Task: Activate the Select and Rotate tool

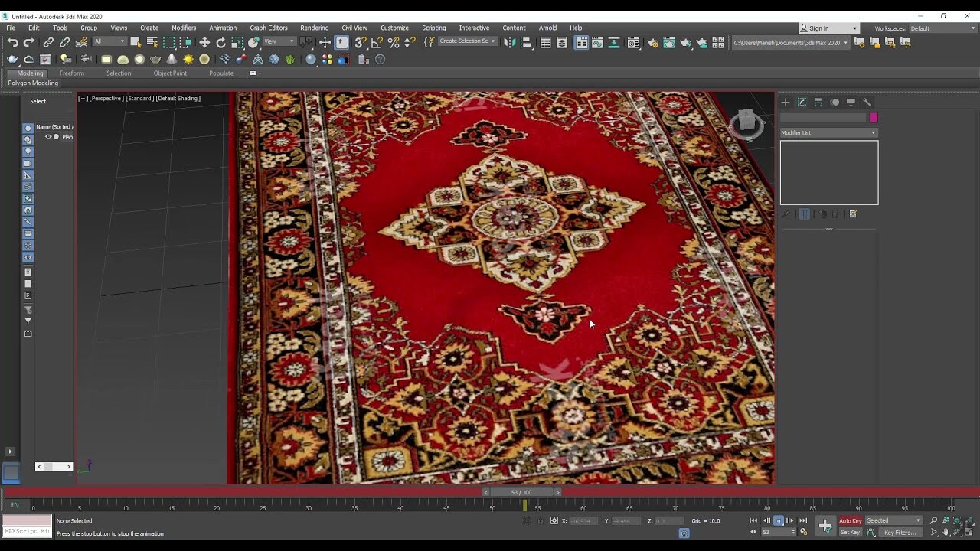Action: click(x=220, y=42)
